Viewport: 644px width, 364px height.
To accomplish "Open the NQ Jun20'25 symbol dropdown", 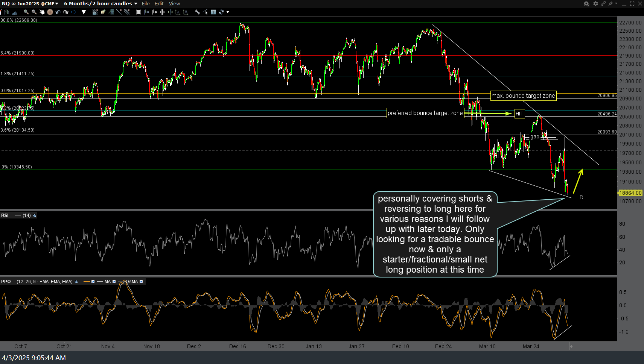I will 57,3.
